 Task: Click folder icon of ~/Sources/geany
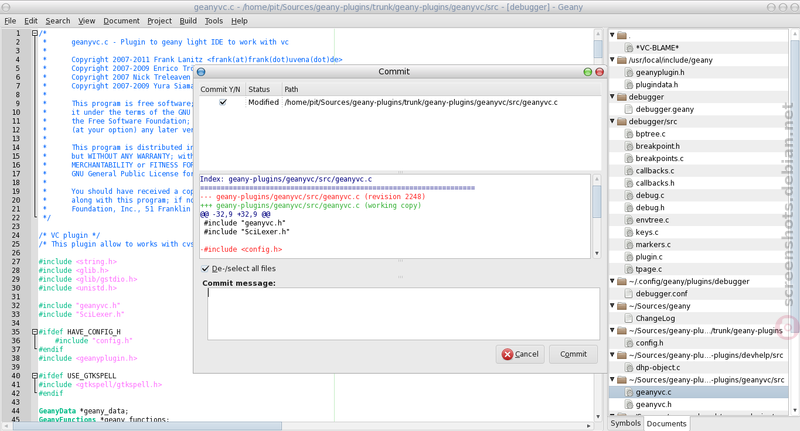coord(621,306)
